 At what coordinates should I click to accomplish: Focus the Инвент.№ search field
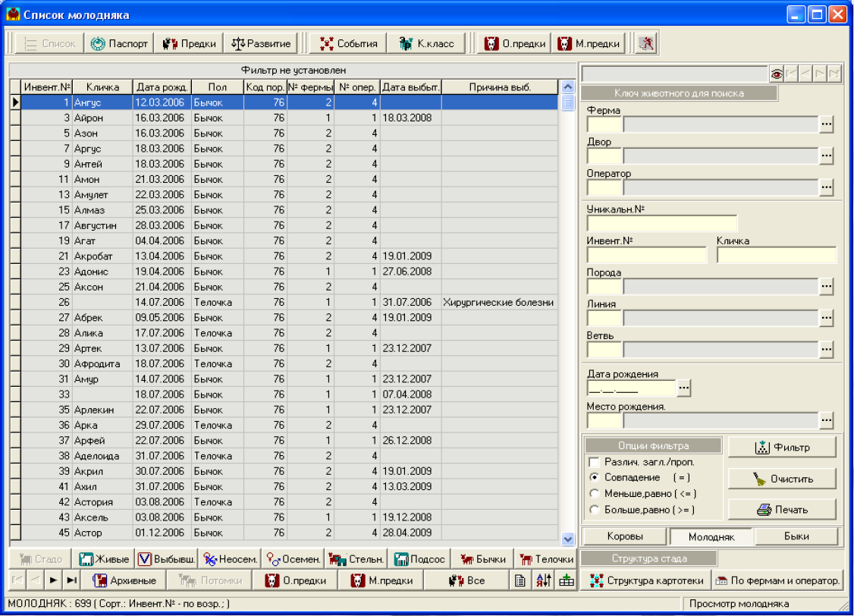(646, 255)
